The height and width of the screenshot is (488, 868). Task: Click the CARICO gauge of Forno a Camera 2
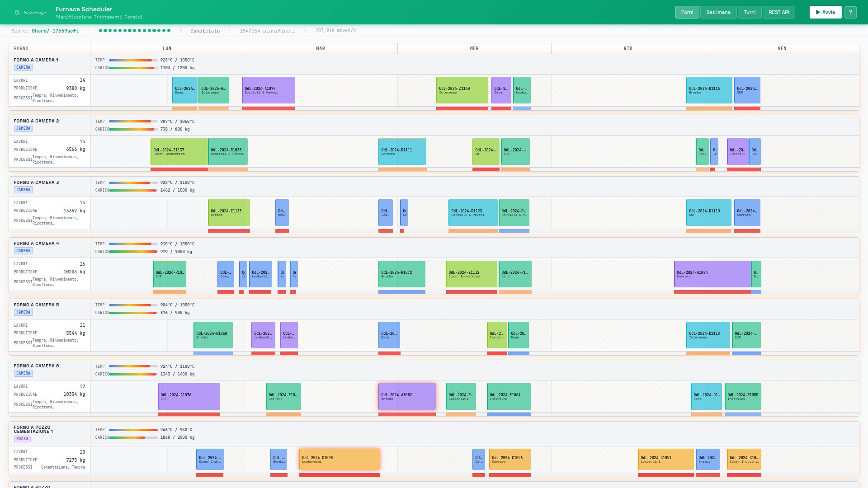[x=132, y=129]
